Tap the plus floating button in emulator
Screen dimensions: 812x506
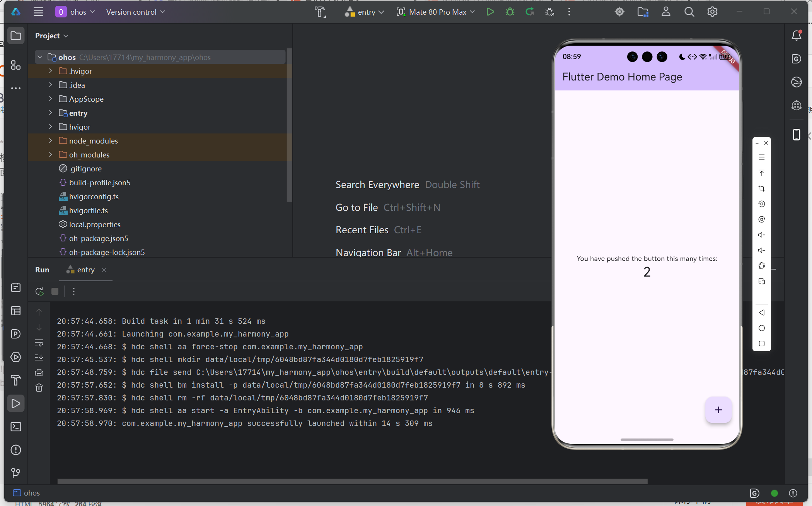tap(718, 410)
